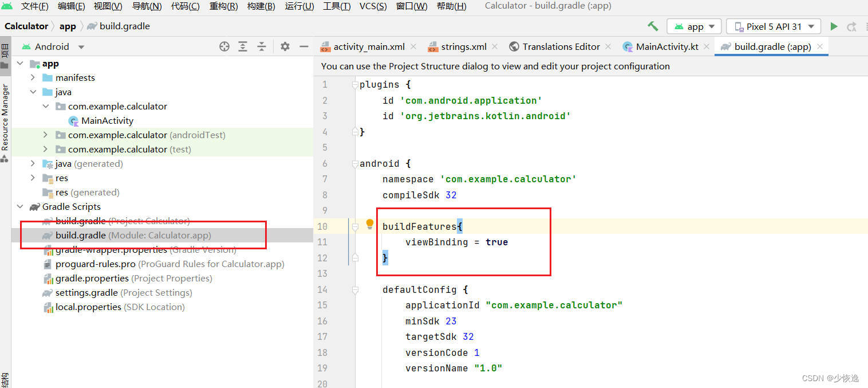Collapse the com.example.calculator package
This screenshot has width=868, height=388.
click(46, 106)
